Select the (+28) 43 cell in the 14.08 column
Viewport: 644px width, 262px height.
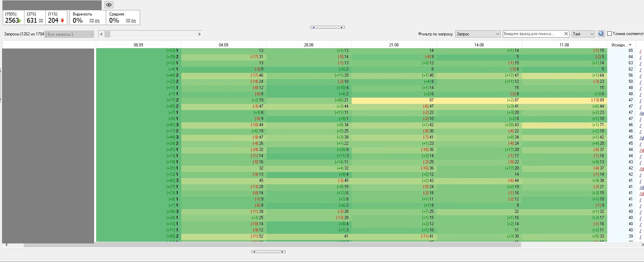479,125
